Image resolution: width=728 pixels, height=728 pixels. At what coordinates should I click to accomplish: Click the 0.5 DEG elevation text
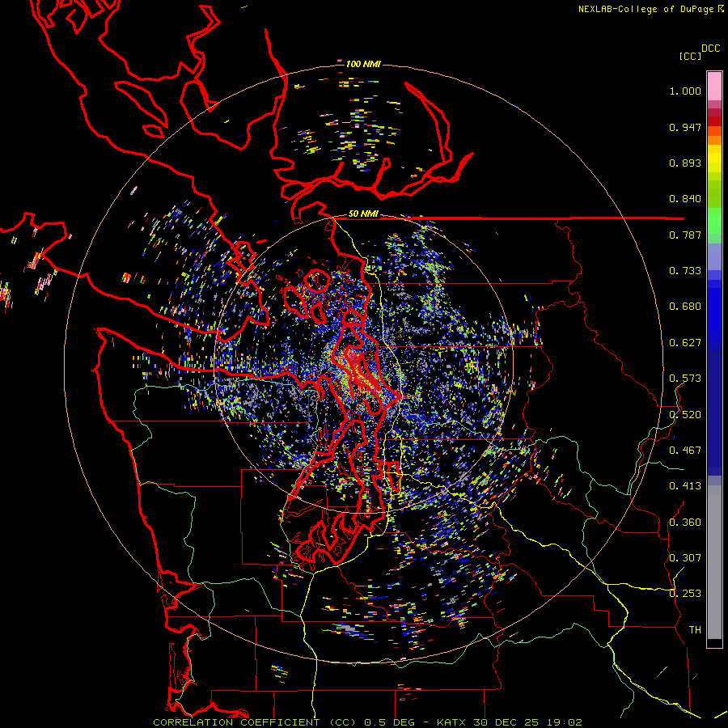(x=390, y=722)
